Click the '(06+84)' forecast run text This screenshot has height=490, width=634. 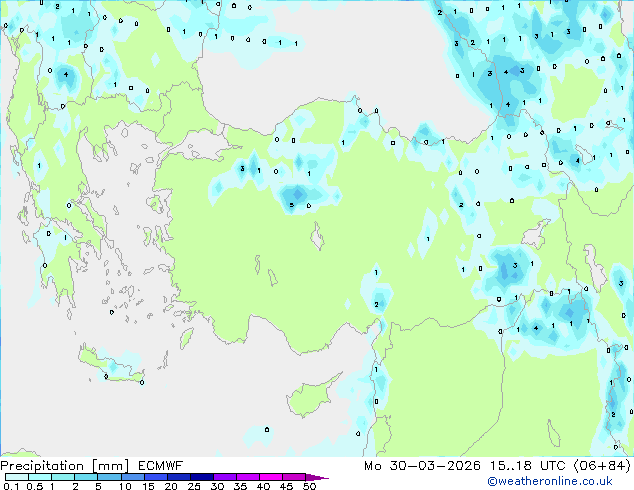(602, 466)
